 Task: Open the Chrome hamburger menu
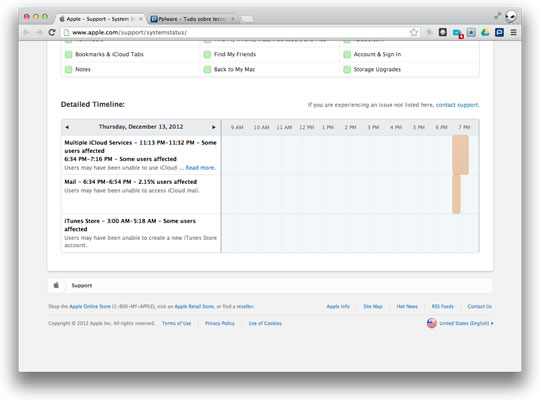pos(513,32)
